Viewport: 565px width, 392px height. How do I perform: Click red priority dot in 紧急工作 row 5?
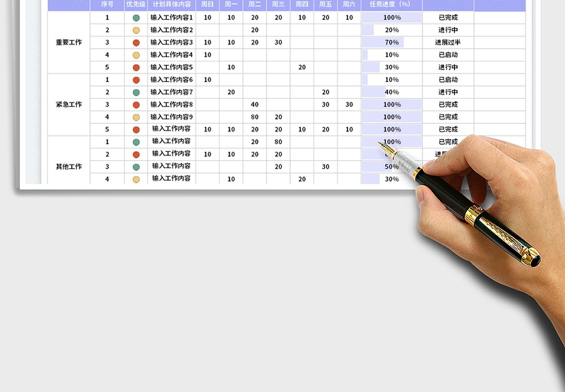pyautogui.click(x=136, y=130)
